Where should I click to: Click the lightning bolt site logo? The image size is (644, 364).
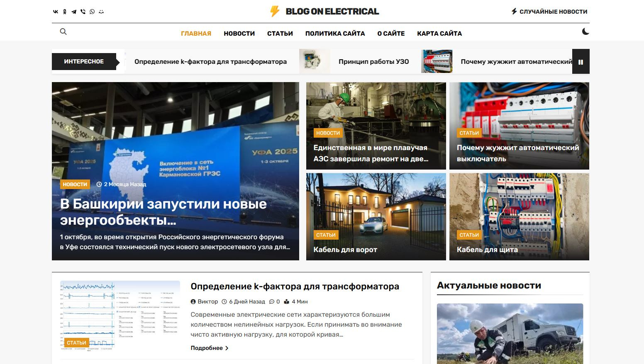pyautogui.click(x=275, y=11)
